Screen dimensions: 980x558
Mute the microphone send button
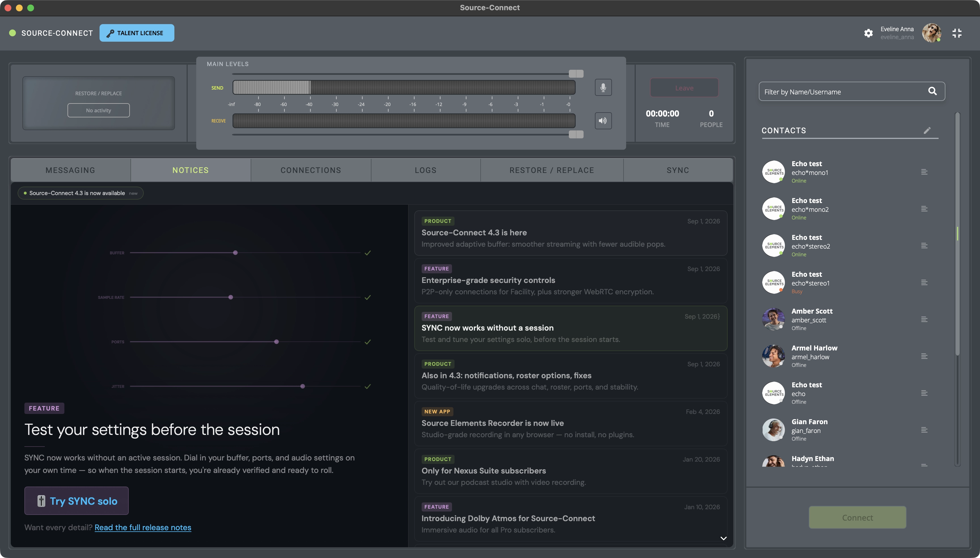click(603, 88)
